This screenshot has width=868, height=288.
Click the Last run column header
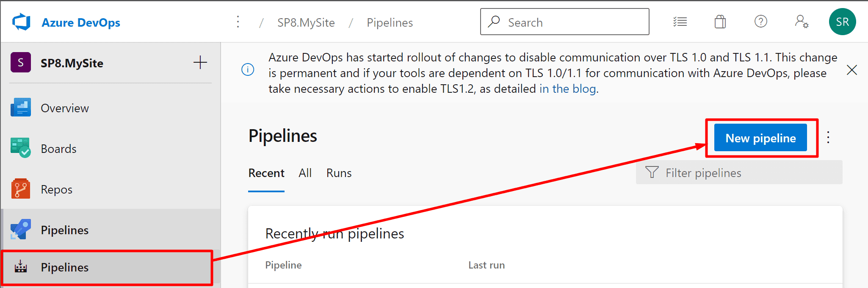[x=487, y=265]
